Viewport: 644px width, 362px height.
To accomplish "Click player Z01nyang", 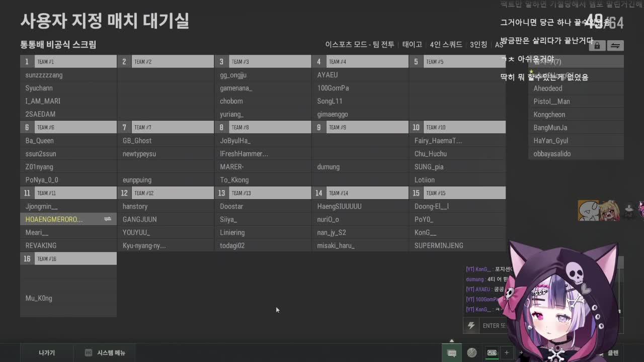I will pyautogui.click(x=39, y=167).
